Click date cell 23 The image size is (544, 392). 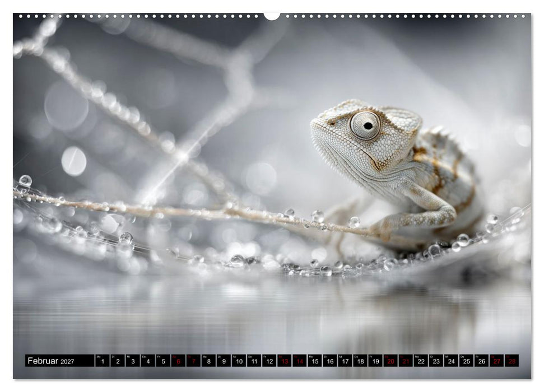[436, 361]
